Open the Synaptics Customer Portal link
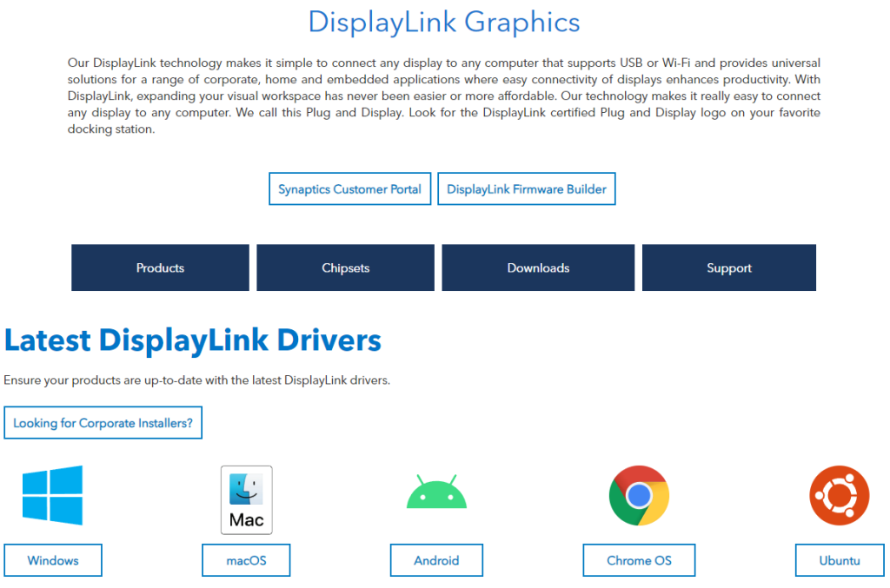This screenshot has width=890, height=588. click(x=349, y=189)
